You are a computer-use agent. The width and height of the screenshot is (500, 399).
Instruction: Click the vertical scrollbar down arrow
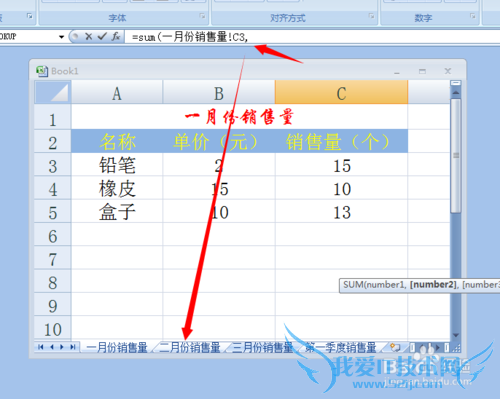pyautogui.click(x=456, y=335)
